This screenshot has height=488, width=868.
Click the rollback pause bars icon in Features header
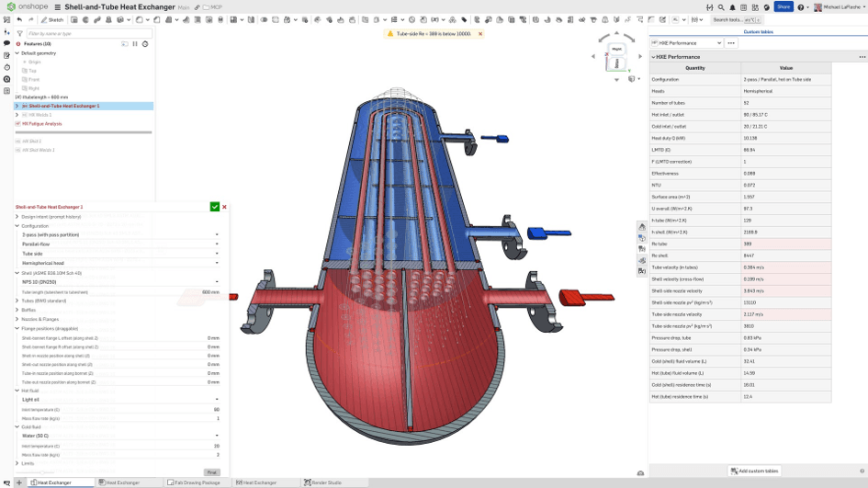pyautogui.click(x=135, y=44)
